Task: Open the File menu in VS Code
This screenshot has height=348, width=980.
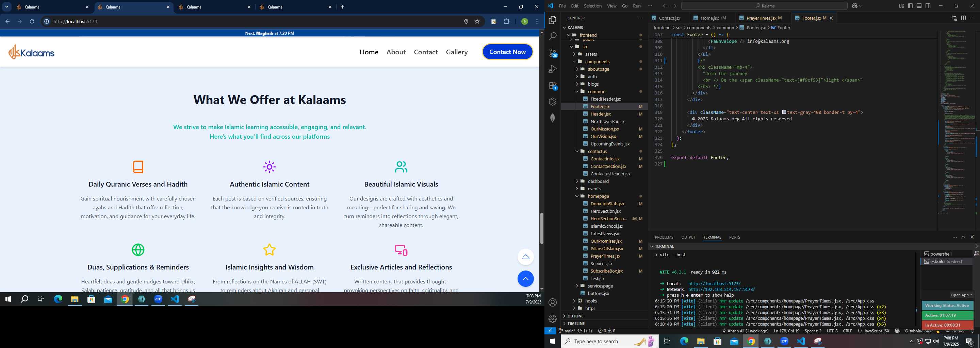Action: 562,6
